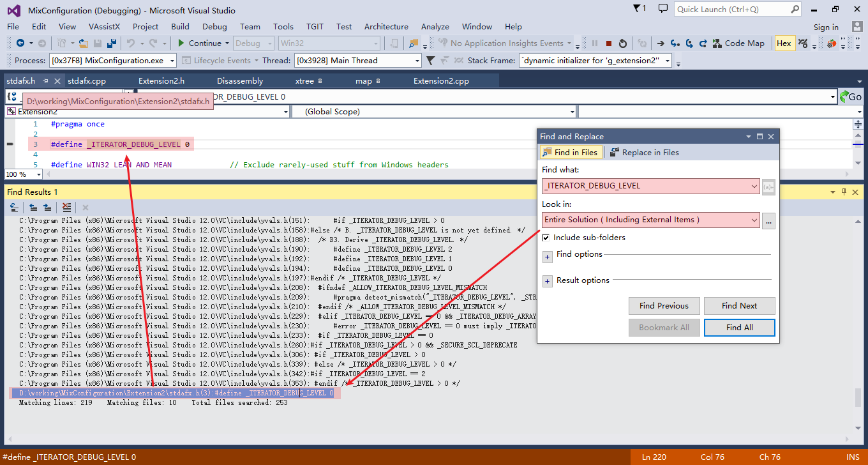Expand the Result options section
The image size is (868, 465).
coord(547,281)
